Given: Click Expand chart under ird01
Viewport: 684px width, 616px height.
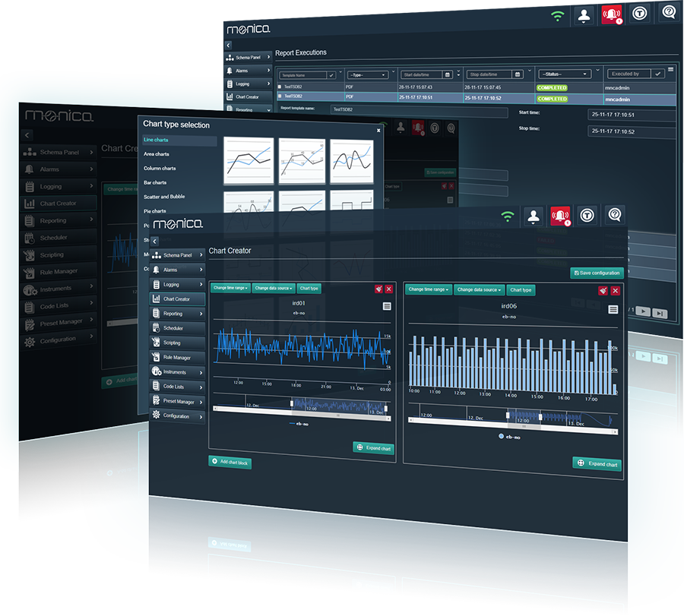Looking at the screenshot, I should 373,447.
